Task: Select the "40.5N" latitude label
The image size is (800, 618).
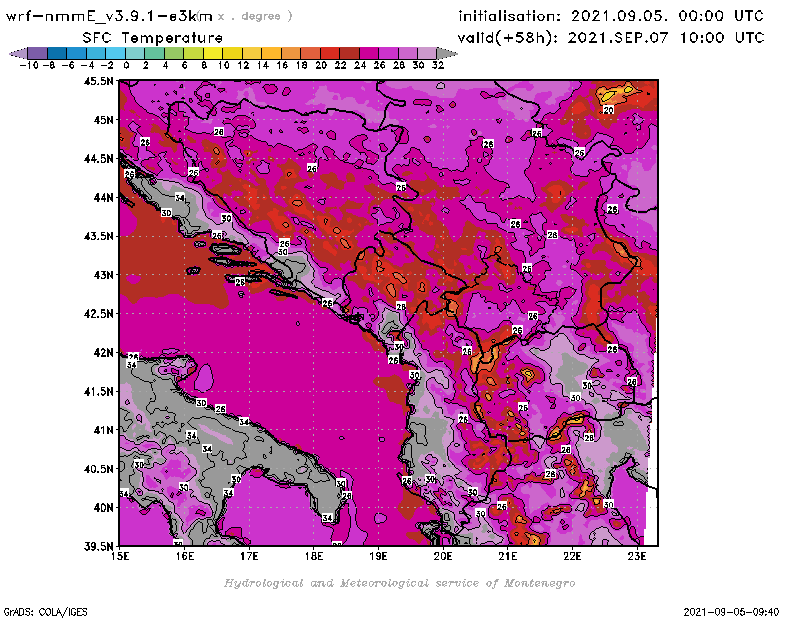Action: pyautogui.click(x=98, y=469)
